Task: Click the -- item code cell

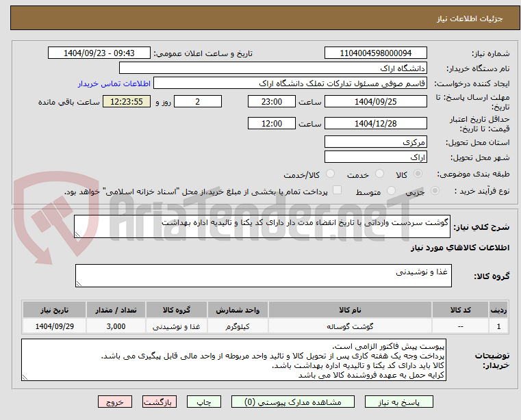Action: pyautogui.click(x=460, y=326)
